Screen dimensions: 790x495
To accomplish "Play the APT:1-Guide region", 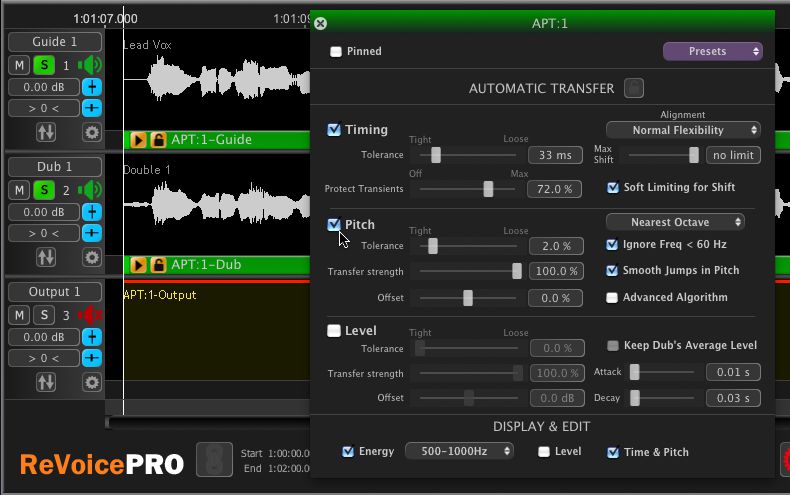I will (x=138, y=140).
